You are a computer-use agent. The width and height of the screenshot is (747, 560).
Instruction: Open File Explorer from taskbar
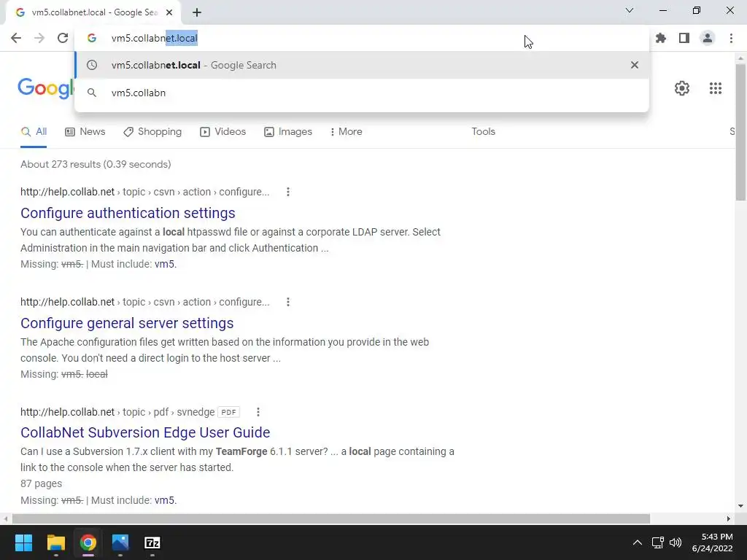click(55, 542)
